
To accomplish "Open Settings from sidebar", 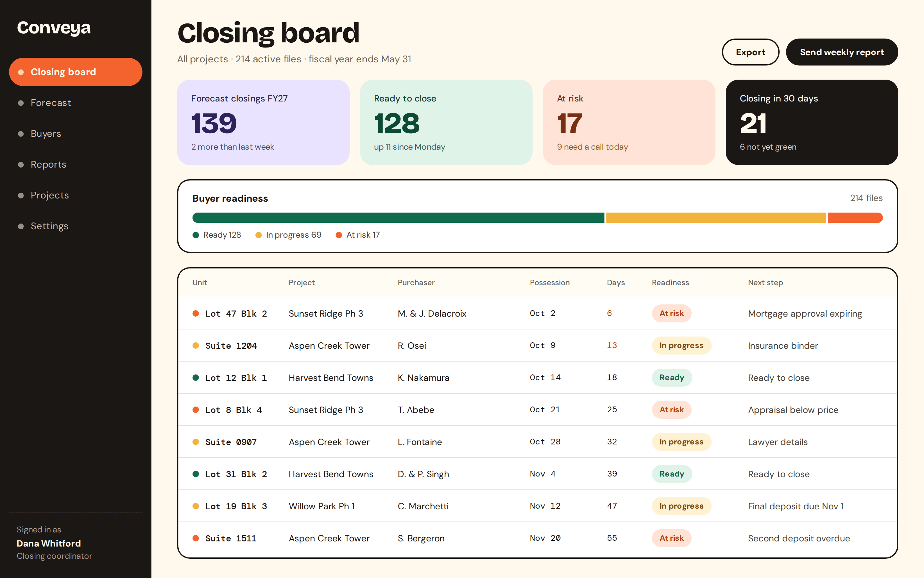I will pyautogui.click(x=76, y=226).
